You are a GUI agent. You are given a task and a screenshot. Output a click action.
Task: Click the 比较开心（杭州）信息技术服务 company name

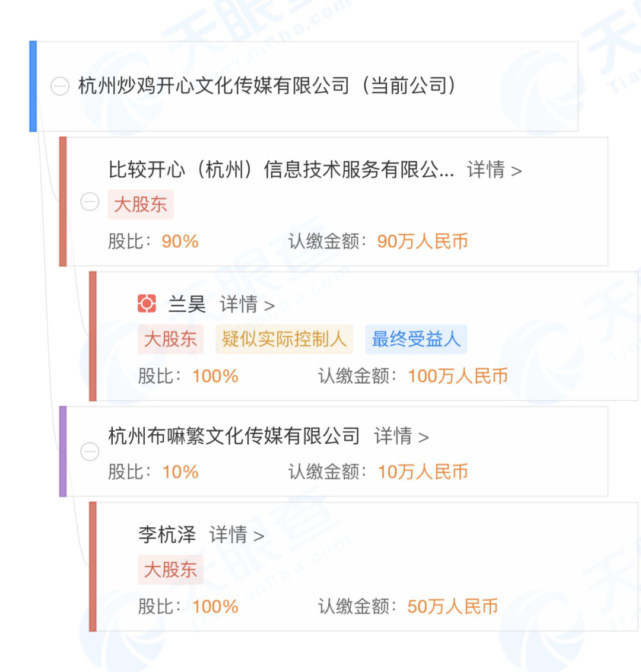[x=281, y=170]
